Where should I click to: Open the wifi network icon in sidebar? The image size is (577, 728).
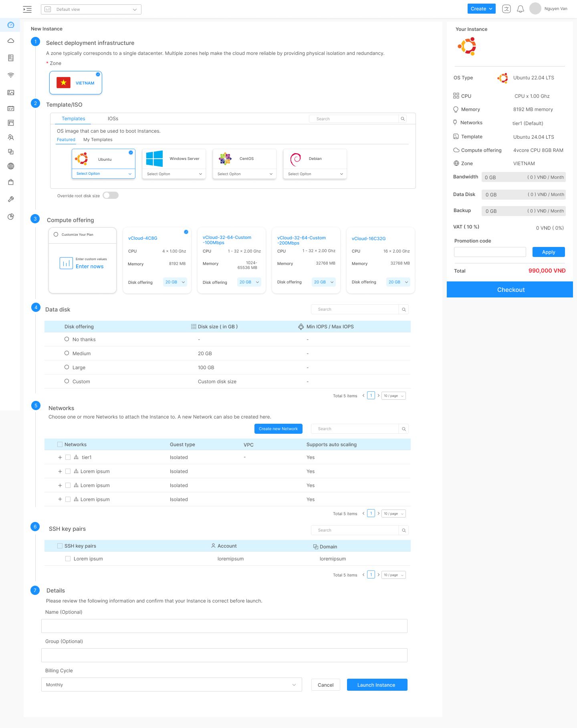click(11, 75)
